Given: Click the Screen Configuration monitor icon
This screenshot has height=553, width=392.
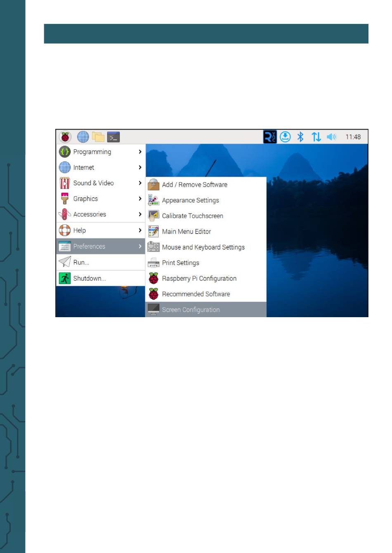Looking at the screenshot, I should 153,309.
